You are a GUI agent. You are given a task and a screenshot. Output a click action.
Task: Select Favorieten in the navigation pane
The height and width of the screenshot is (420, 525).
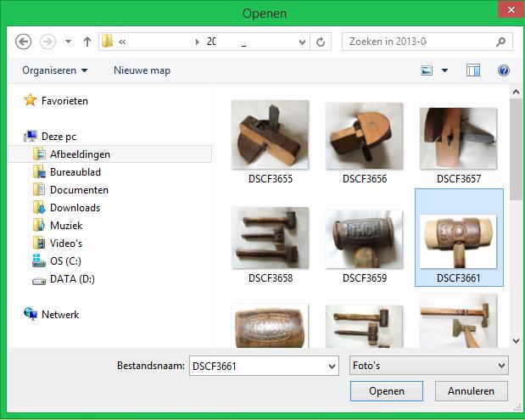pyautogui.click(x=64, y=101)
